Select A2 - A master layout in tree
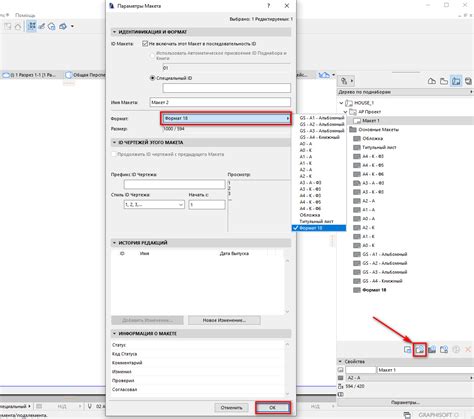This screenshot has height=419, width=474. coord(368,201)
